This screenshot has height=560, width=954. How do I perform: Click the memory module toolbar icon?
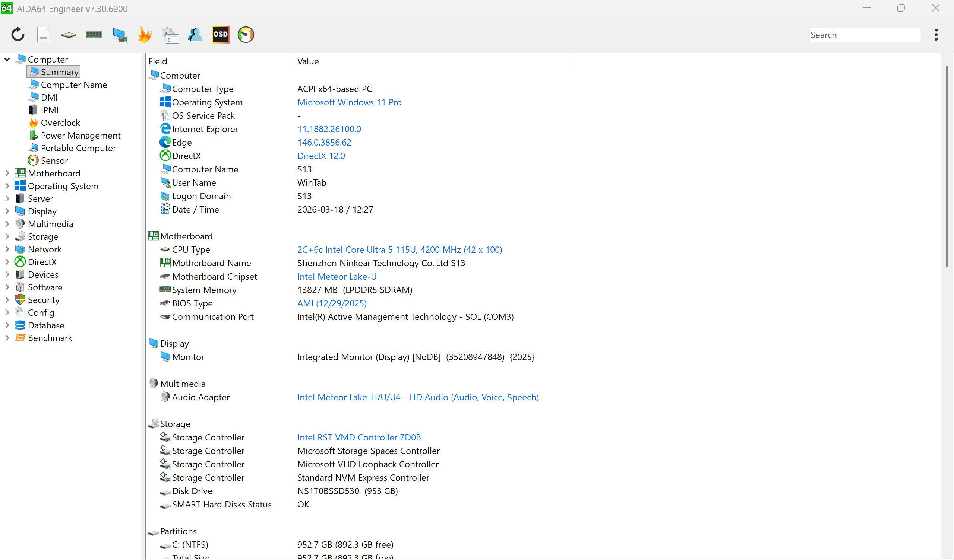pyautogui.click(x=94, y=35)
